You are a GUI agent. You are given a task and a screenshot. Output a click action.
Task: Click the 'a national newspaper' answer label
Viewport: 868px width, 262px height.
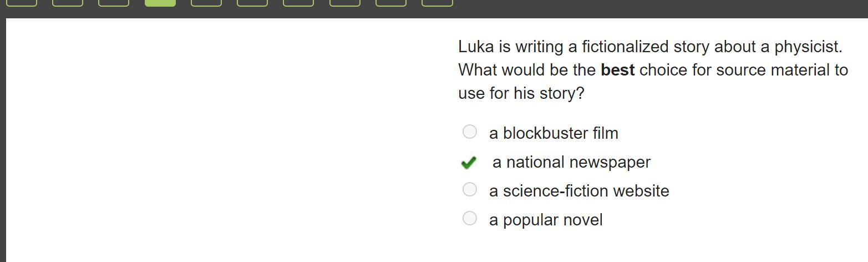(571, 162)
